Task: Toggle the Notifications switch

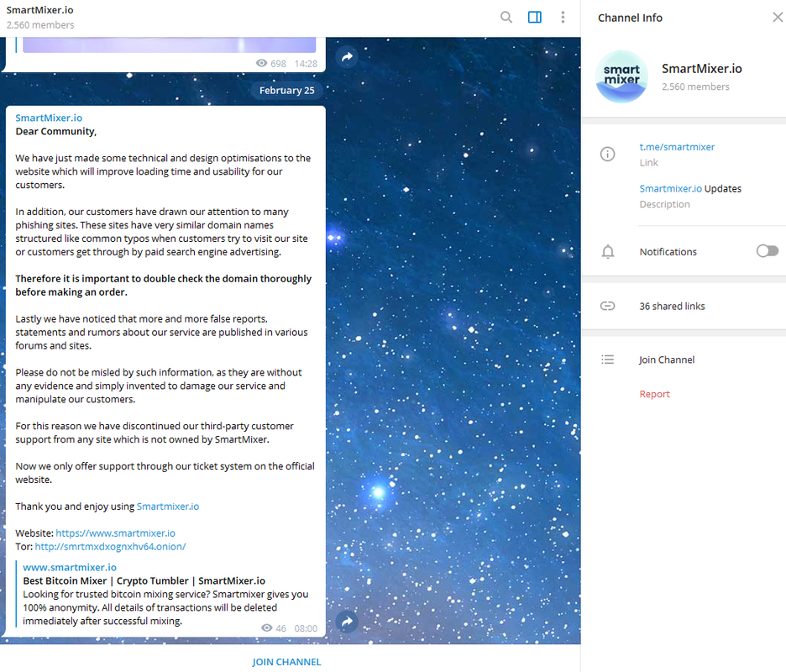Action: 767,251
